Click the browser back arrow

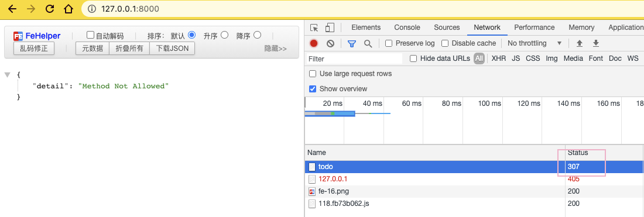click(12, 9)
